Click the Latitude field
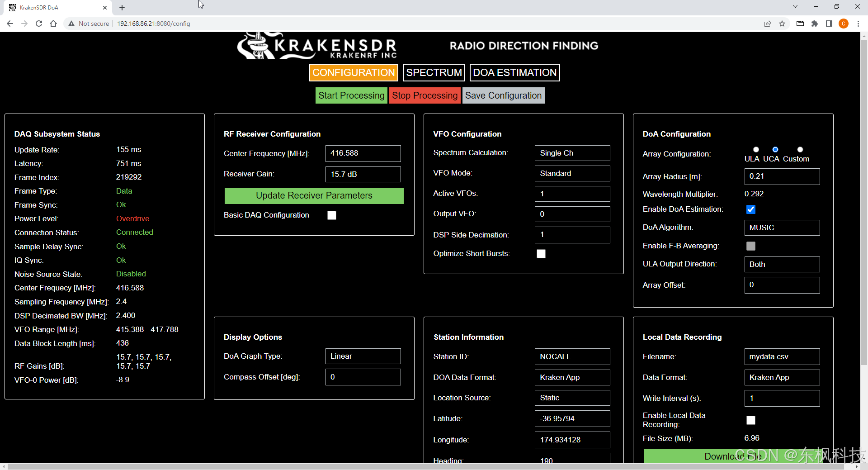This screenshot has height=470, width=868. (572, 418)
